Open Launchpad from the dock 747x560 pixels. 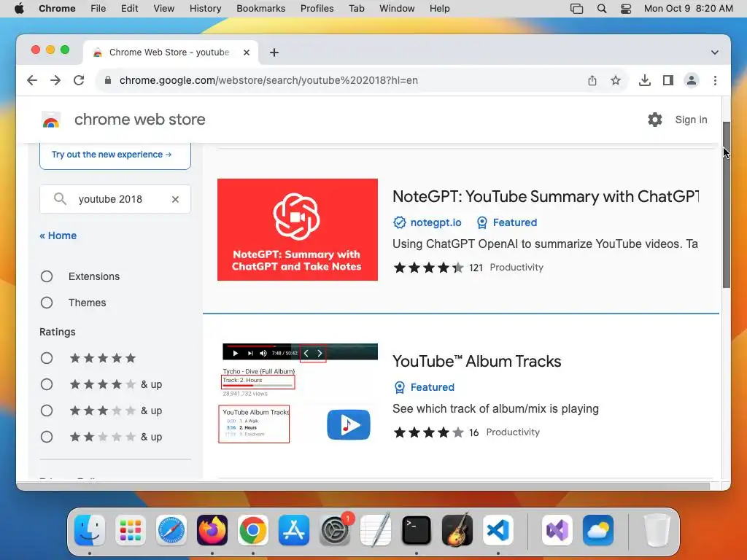click(x=130, y=530)
